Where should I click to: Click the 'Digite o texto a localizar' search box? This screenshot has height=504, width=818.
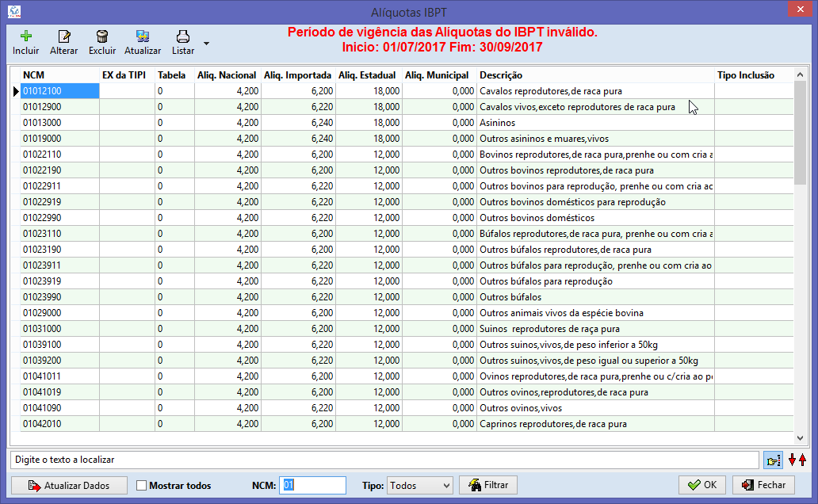[x=384, y=460]
